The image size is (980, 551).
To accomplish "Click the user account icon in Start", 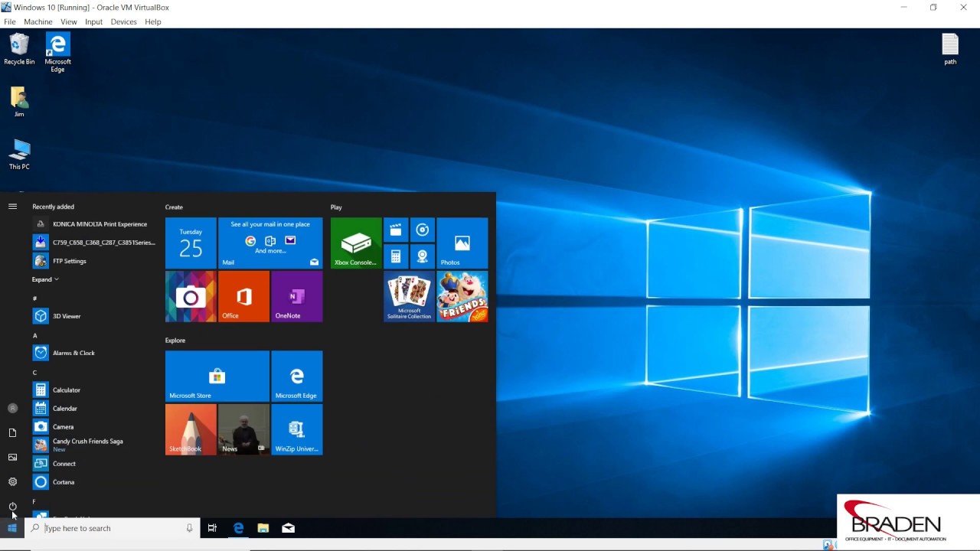I will (12, 409).
